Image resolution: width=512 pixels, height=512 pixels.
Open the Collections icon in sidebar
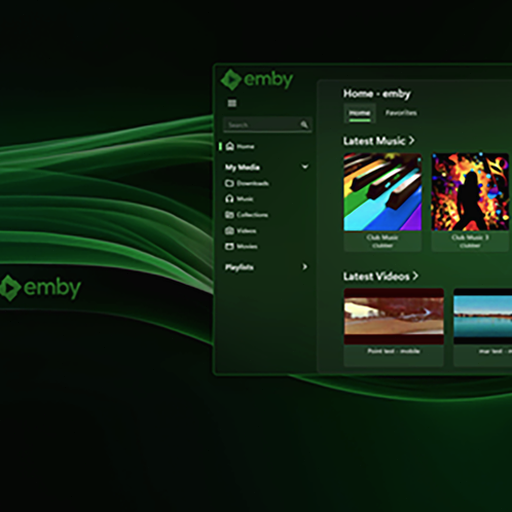[229, 215]
